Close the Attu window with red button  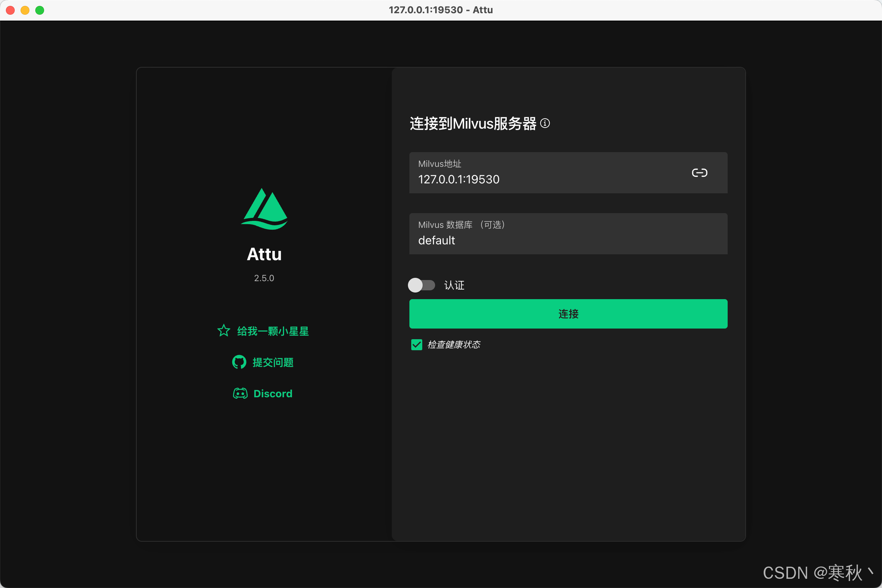(x=11, y=10)
